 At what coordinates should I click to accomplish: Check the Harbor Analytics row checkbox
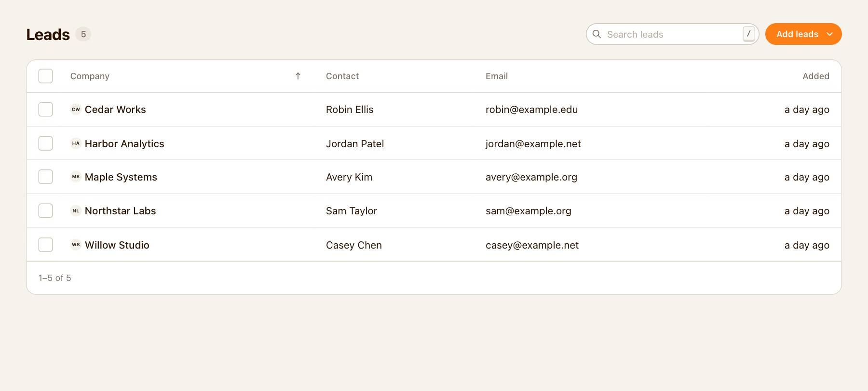46,143
